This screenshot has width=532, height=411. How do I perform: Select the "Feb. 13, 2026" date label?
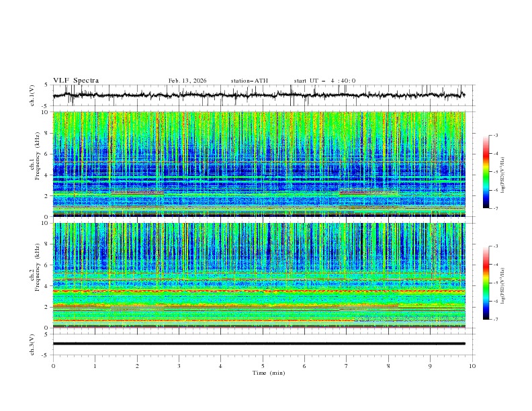point(187,81)
